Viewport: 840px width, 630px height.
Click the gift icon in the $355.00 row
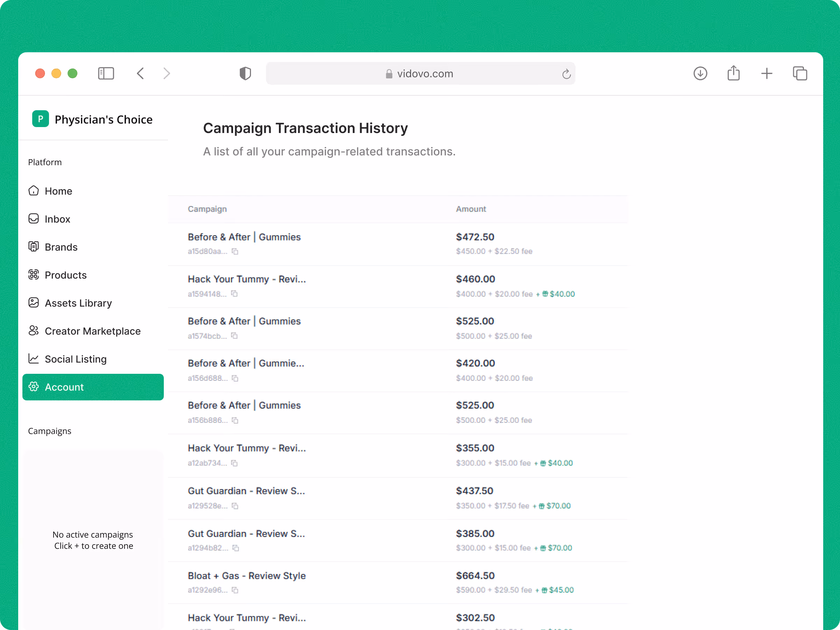tap(543, 463)
